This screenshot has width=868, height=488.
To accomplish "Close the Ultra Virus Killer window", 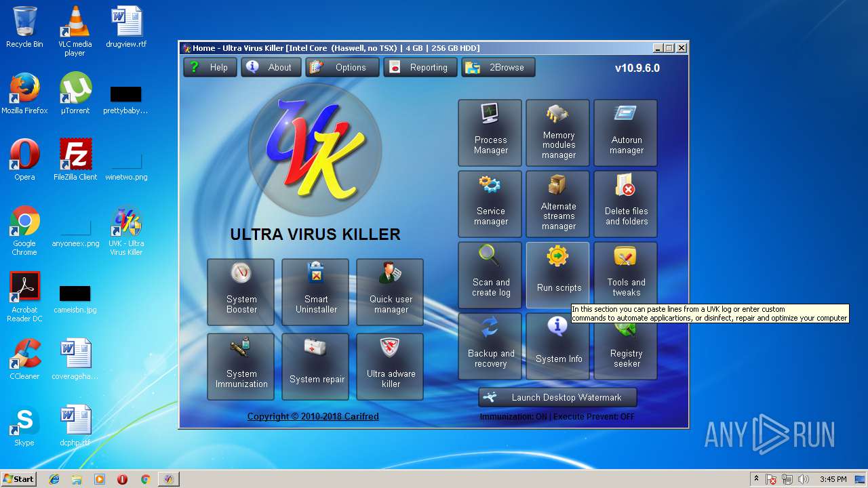I will pyautogui.click(x=682, y=48).
